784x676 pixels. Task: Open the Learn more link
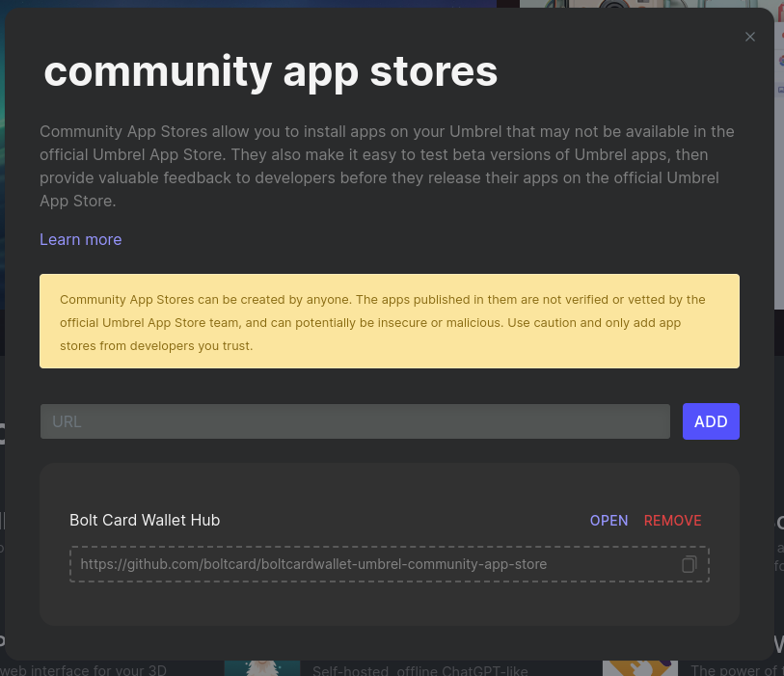point(80,239)
